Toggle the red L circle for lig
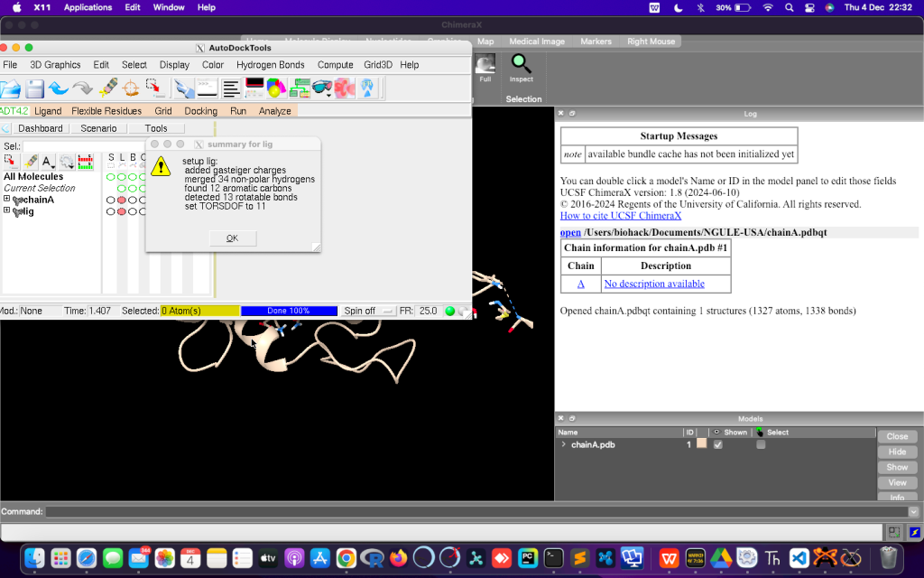 pos(122,211)
